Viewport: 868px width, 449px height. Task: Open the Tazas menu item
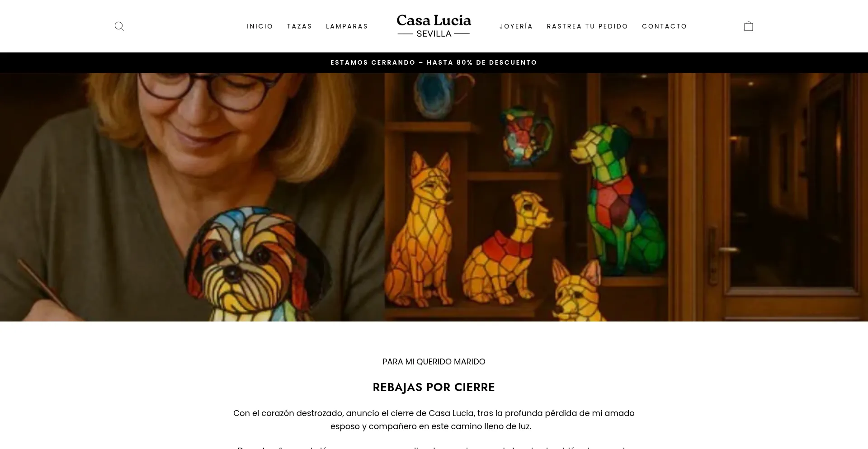coord(300,26)
